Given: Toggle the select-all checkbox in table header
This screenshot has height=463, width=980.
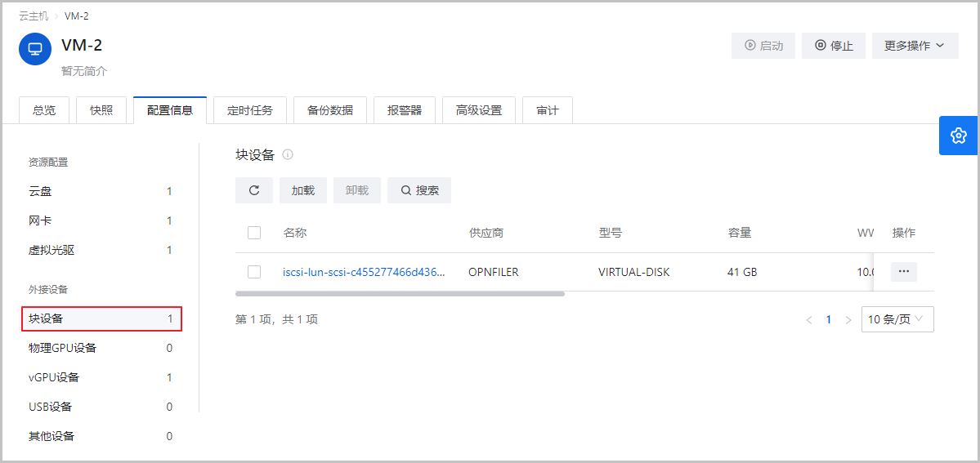Looking at the screenshot, I should pos(254,233).
